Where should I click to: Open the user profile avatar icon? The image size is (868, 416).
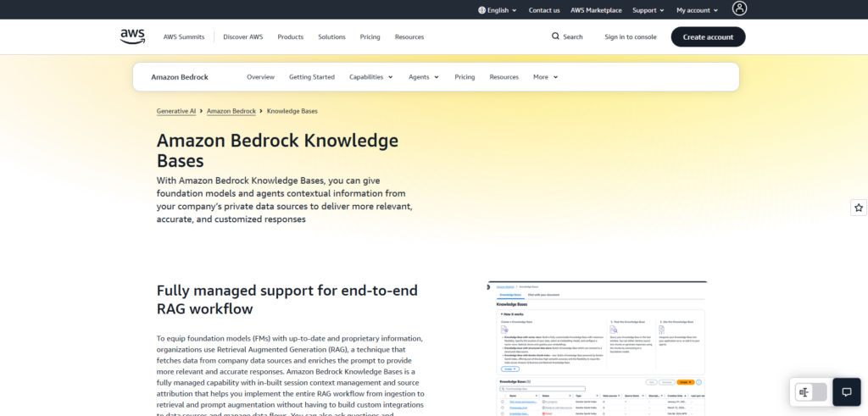click(739, 8)
